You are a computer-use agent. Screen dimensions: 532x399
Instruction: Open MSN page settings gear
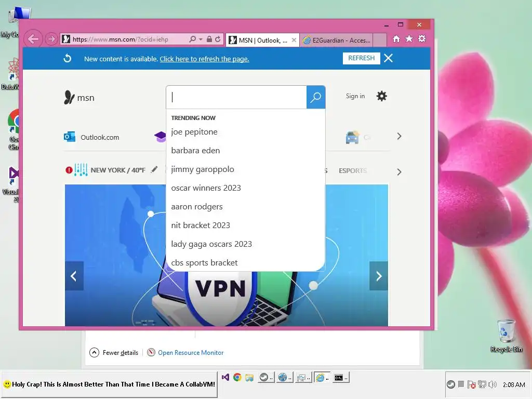(382, 96)
